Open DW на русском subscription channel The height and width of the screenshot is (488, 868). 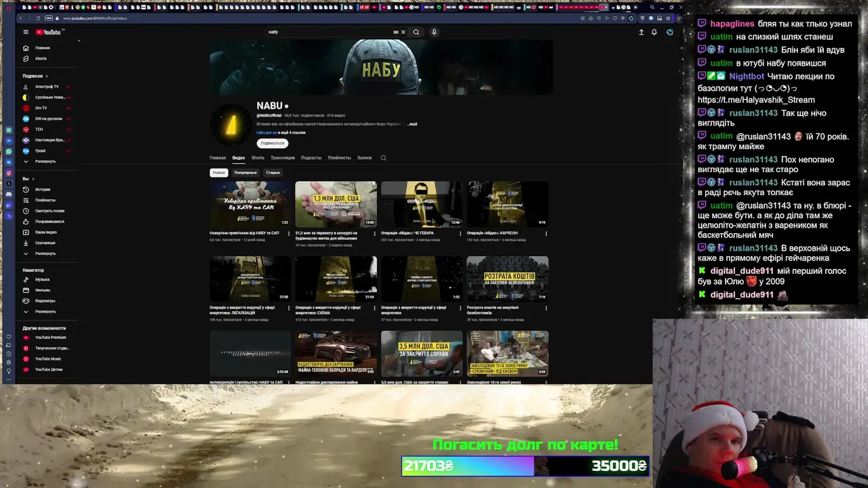pyautogui.click(x=47, y=119)
